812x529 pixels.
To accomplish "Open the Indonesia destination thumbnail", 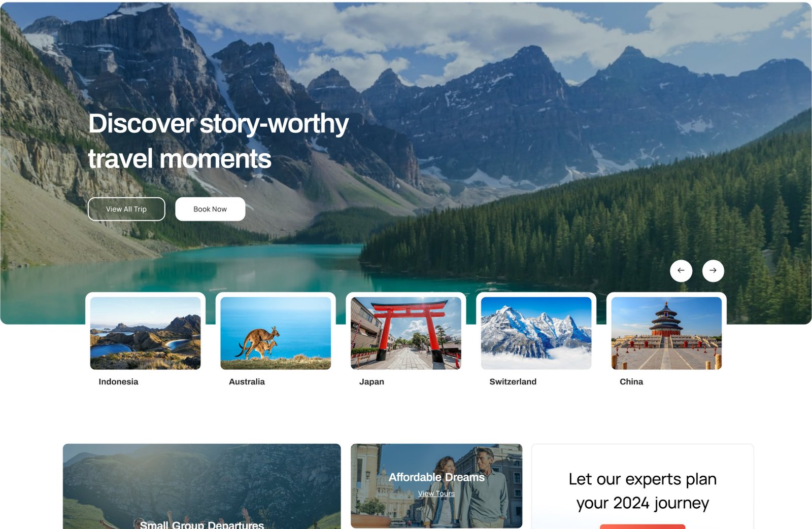I will [x=145, y=333].
